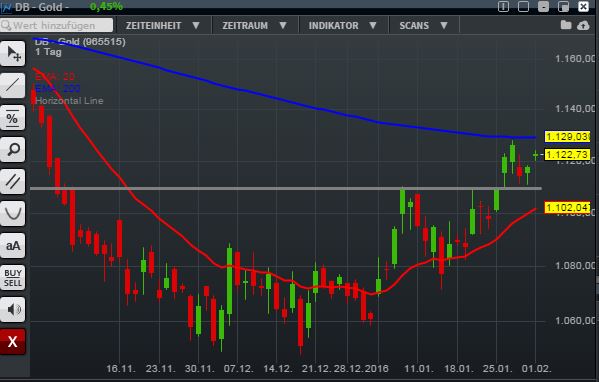Viewport: 599px width, 382px height.
Task: Click the 1.140,00 price axis label
Action: [x=575, y=109]
